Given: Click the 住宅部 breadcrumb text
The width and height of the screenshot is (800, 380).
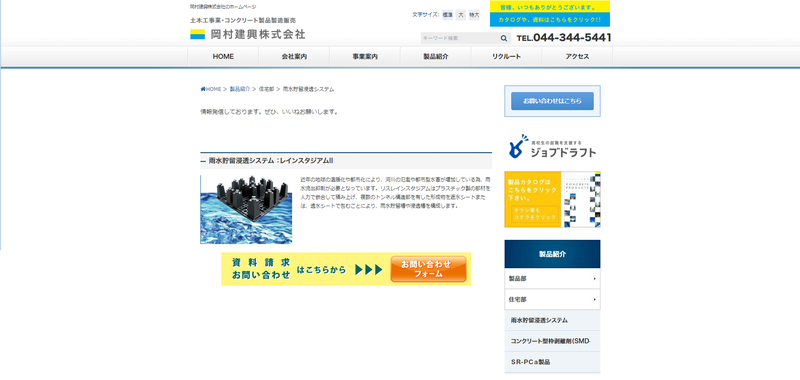Looking at the screenshot, I should pyautogui.click(x=266, y=89).
